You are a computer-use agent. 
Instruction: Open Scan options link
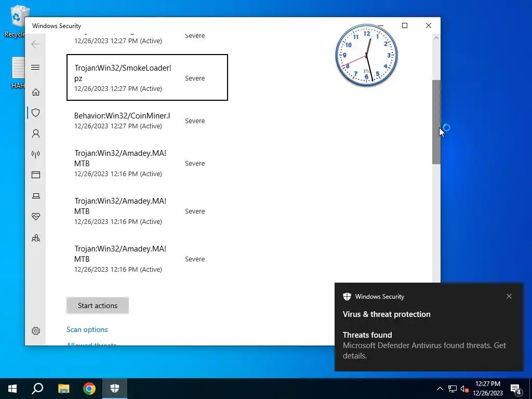click(x=87, y=329)
